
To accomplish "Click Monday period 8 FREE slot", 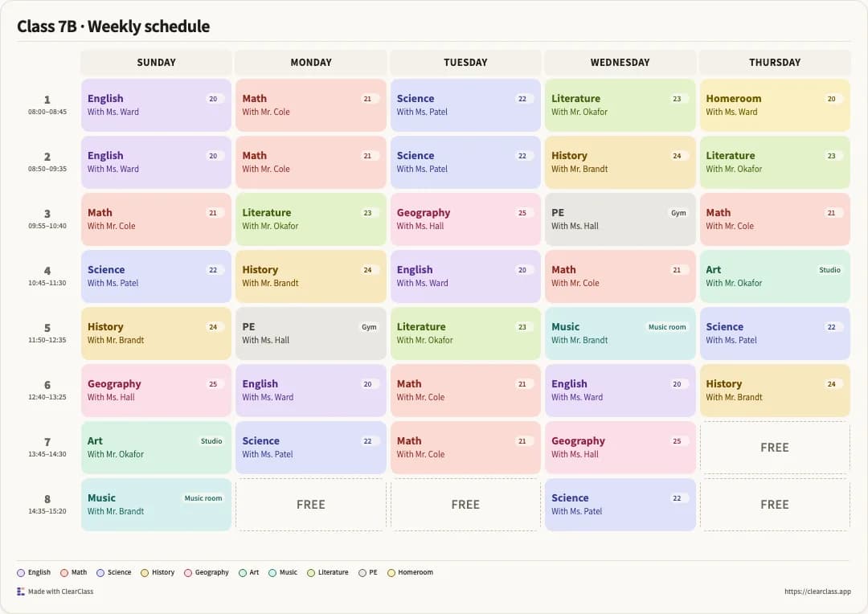I will pos(311,505).
